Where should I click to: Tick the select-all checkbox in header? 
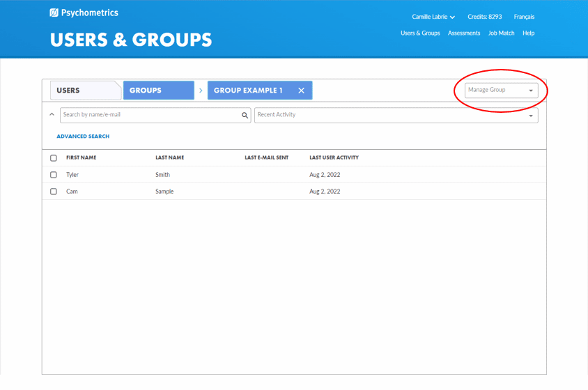(x=54, y=158)
